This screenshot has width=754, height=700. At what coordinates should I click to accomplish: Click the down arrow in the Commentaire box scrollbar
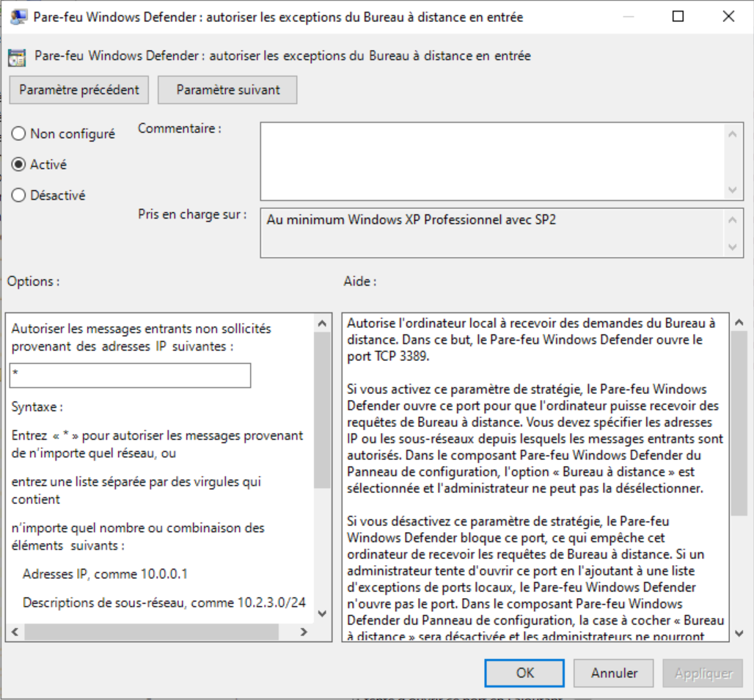[731, 190]
